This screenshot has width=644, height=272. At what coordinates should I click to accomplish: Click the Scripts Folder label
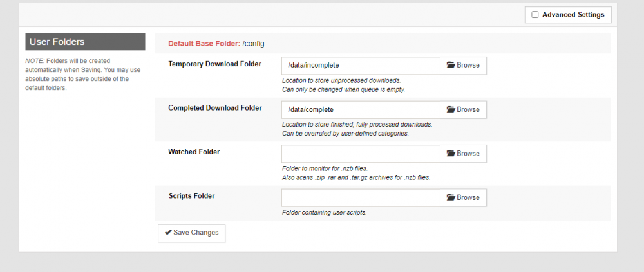[191, 196]
